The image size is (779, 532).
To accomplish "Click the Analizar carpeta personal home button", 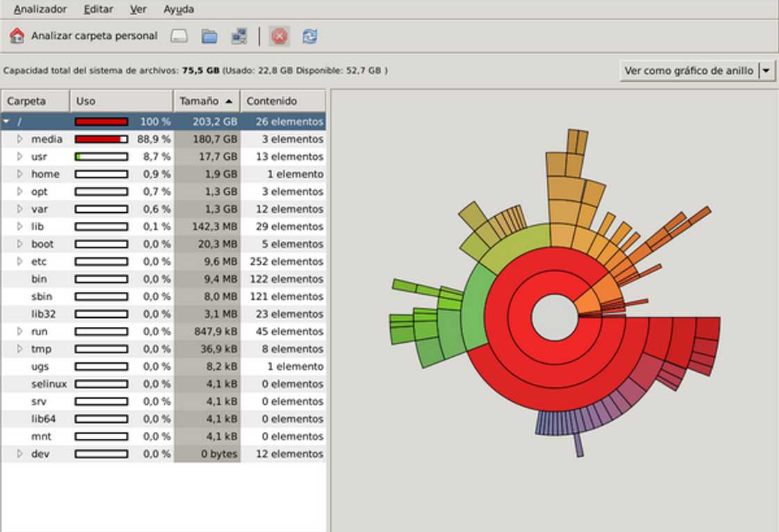I will [83, 36].
